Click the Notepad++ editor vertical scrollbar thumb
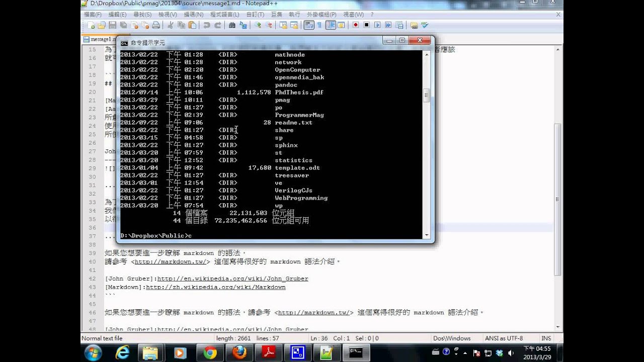The width and height of the screenshot is (644, 362). click(557, 199)
